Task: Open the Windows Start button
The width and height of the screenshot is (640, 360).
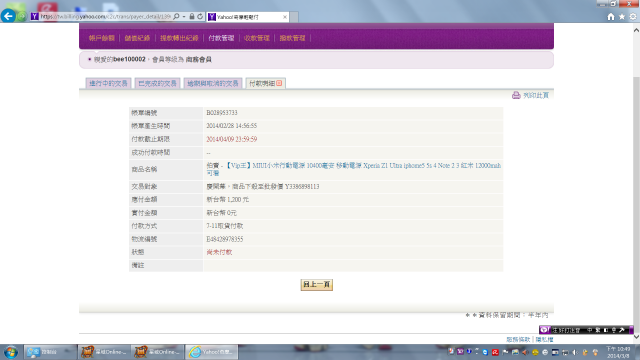Action: (x=11, y=352)
